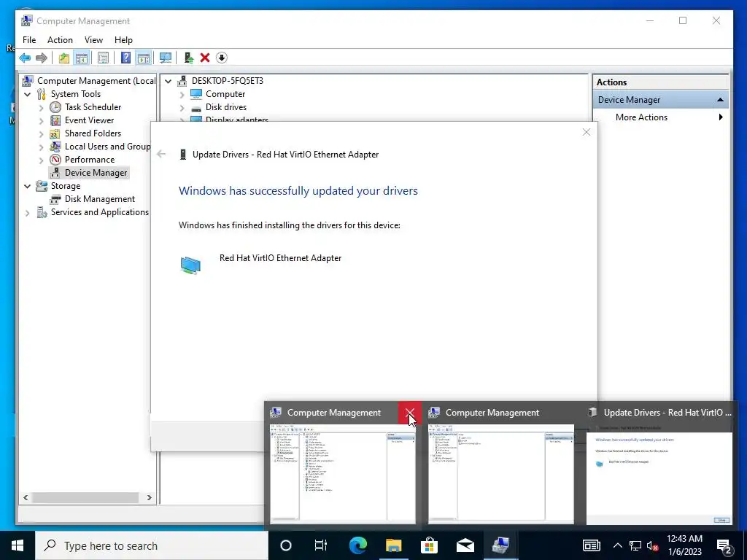Expand the Performance node

coord(41,160)
